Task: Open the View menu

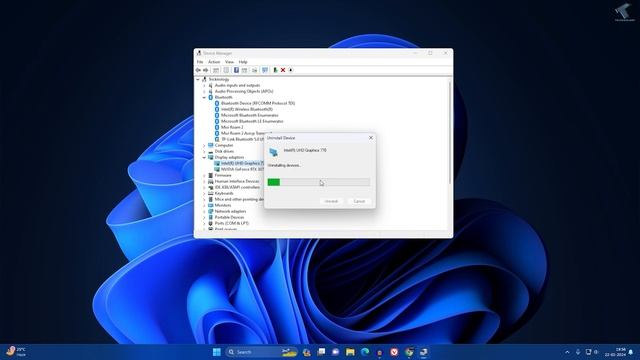Action: coord(229,62)
